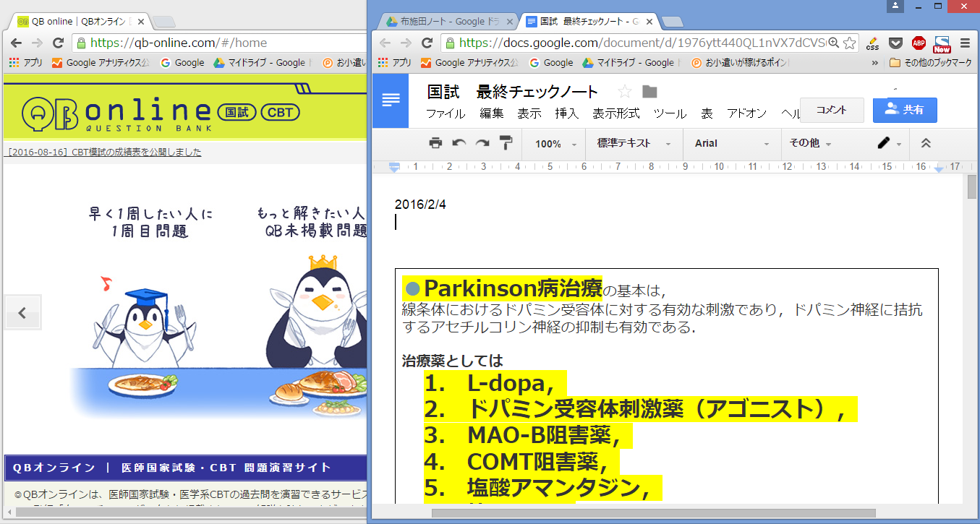Screen dimensions: 980x524
Task: Open the pencil editing mode dropdown
Action: tap(889, 144)
